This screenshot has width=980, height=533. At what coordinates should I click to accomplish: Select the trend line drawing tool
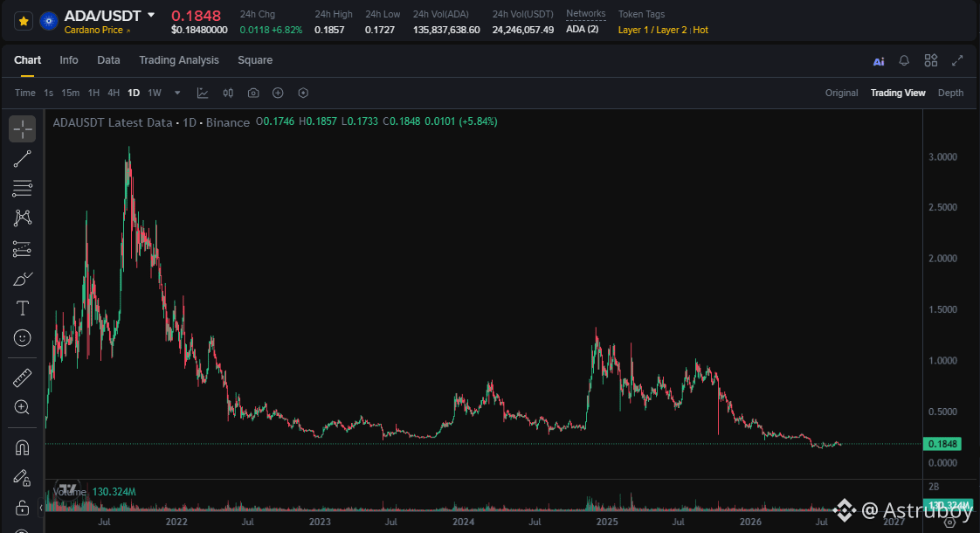pos(23,159)
